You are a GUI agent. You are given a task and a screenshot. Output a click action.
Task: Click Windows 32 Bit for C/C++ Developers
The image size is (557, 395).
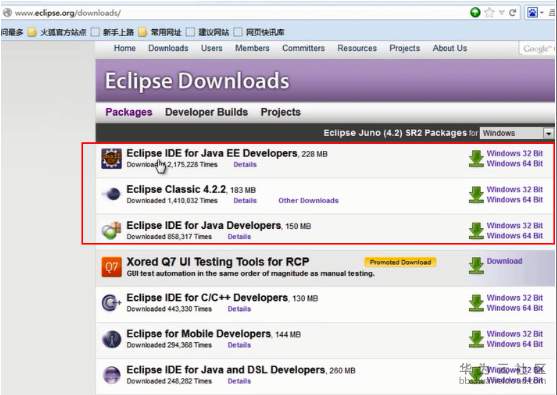(515, 298)
